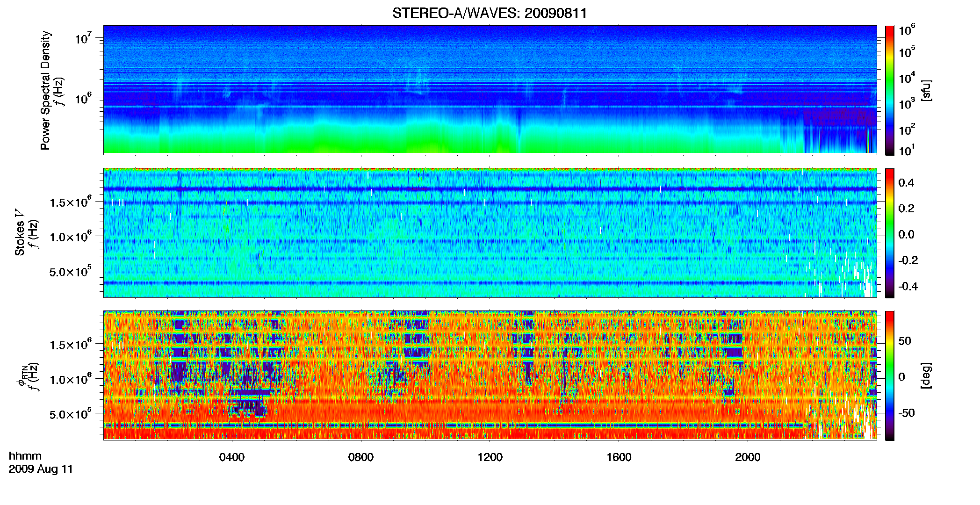Screen dimensions: 980x505
Task: Click the 0.0 Stokes colorbar value
Action: 906,235
